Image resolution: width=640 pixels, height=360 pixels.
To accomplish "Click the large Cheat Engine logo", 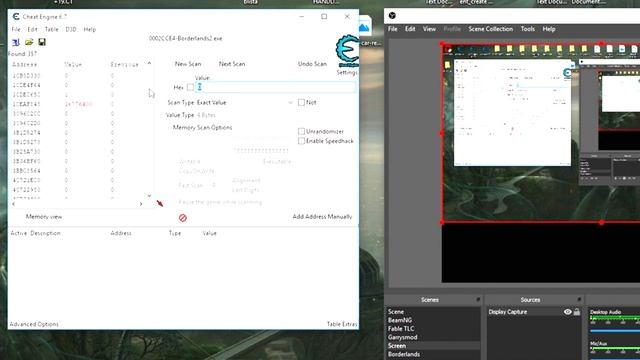I will [x=347, y=51].
